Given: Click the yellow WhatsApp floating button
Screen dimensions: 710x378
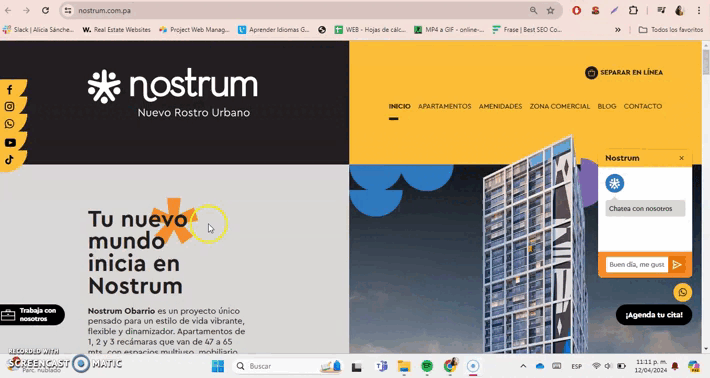Looking at the screenshot, I should click(x=682, y=292).
